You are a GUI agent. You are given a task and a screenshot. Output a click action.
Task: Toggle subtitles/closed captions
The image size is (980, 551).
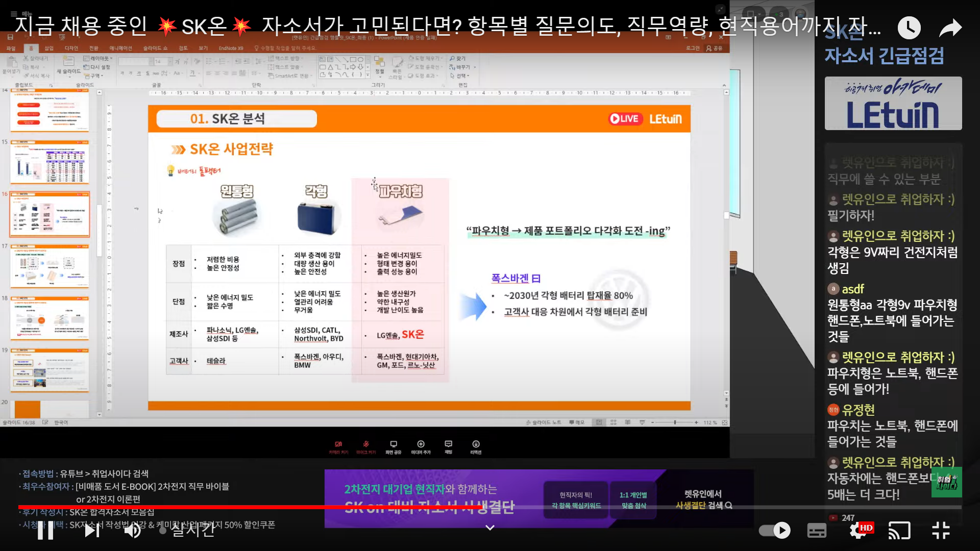tap(817, 531)
